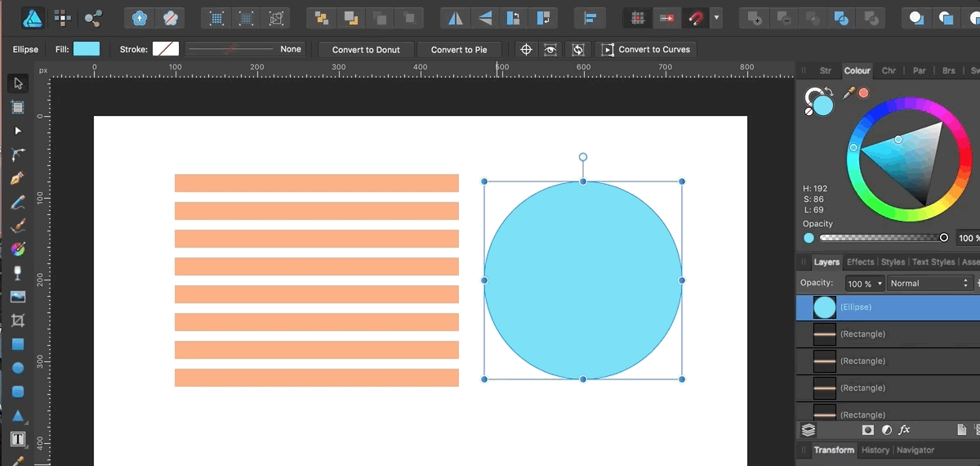The height and width of the screenshot is (466, 980).
Task: Open the snapping options dropdown arrow
Action: 716,17
